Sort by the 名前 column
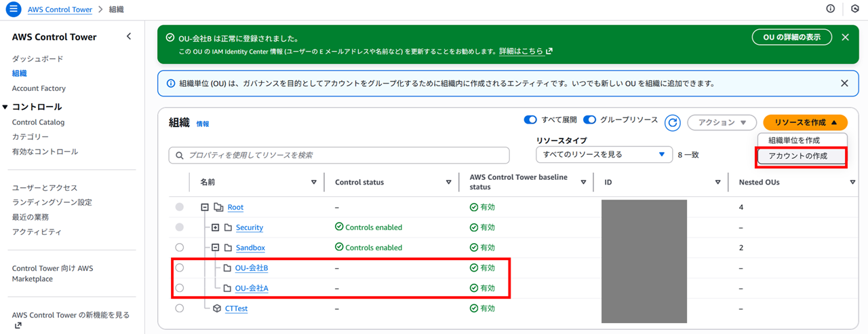This screenshot has width=868, height=334. point(313,182)
